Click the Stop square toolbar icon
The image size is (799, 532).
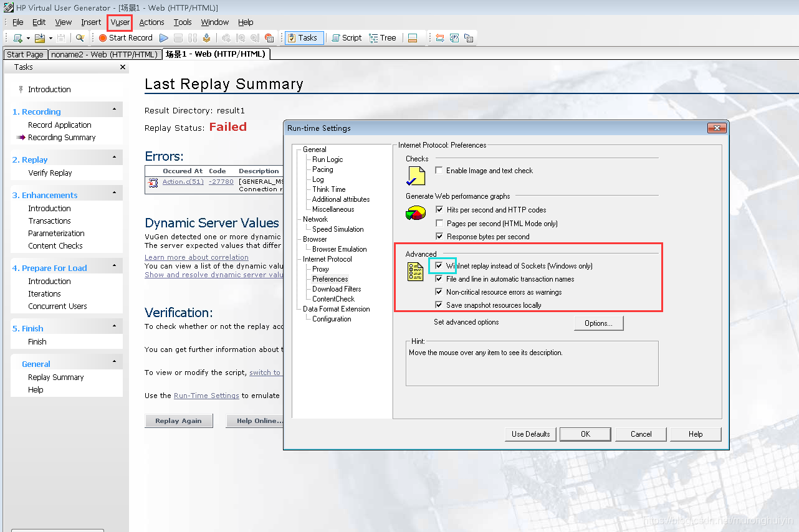coord(178,38)
